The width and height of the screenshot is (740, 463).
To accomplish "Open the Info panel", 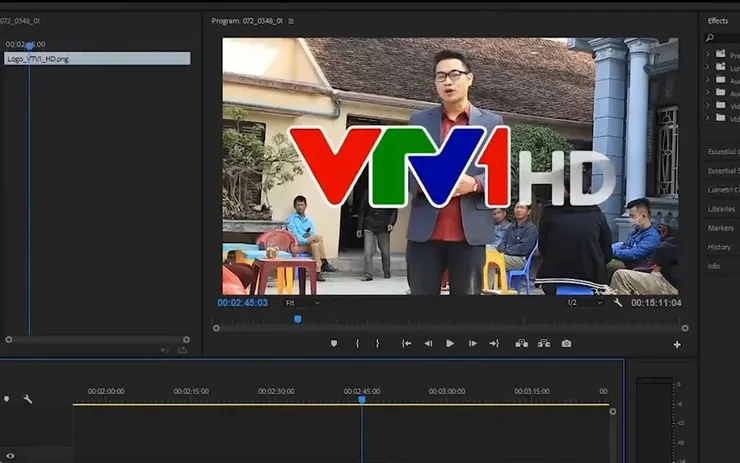I will 714,266.
